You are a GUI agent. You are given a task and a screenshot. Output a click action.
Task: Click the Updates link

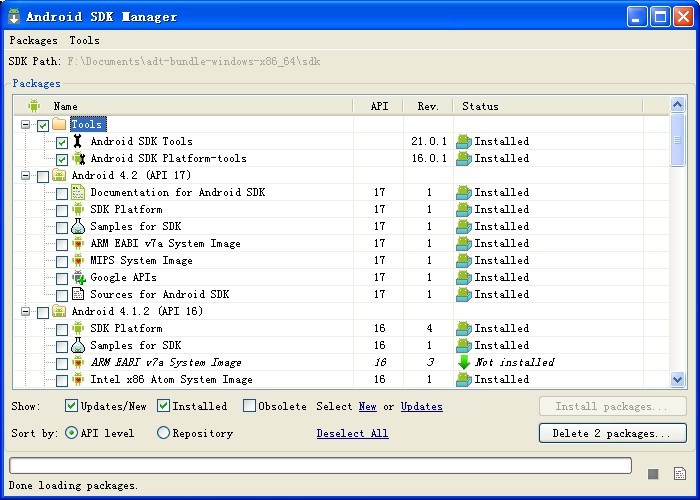(x=421, y=406)
